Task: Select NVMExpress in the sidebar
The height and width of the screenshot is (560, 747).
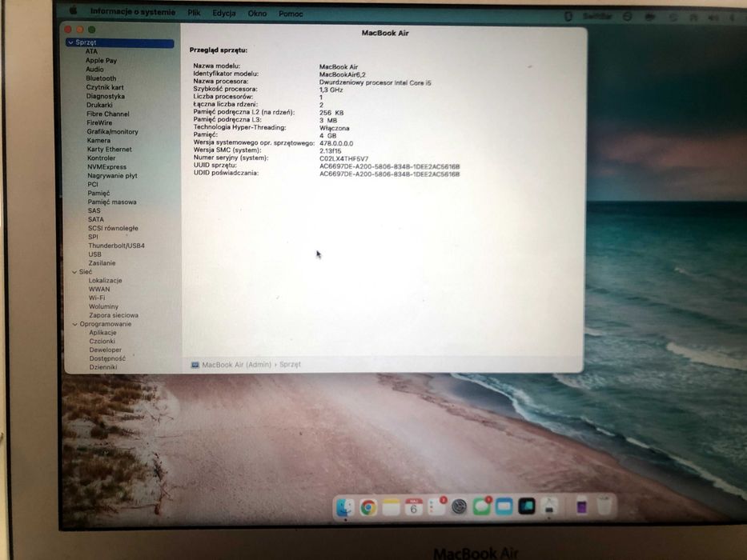Action: click(106, 166)
